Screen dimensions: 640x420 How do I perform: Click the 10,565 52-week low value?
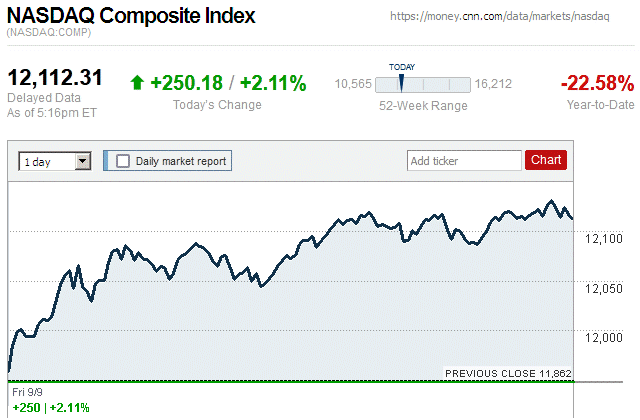(x=353, y=83)
